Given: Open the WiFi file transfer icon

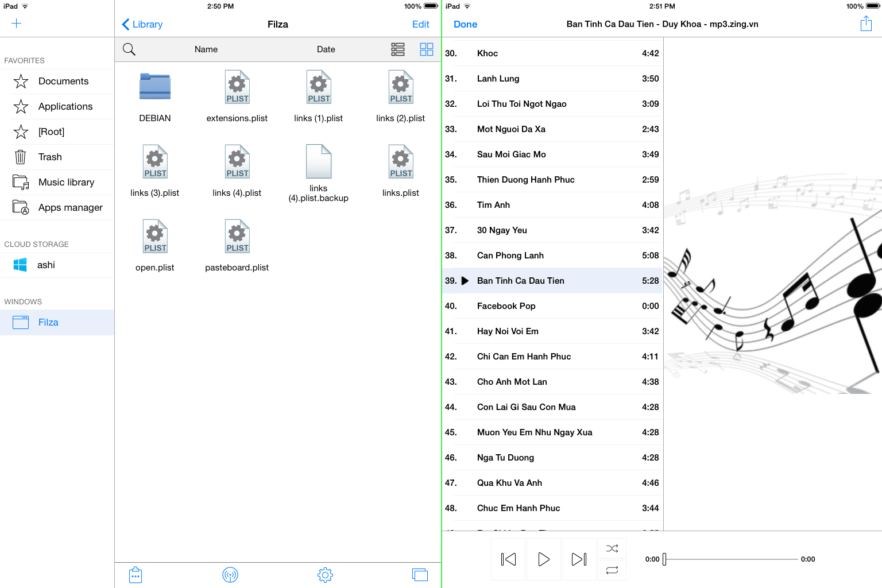Looking at the screenshot, I should (x=230, y=574).
